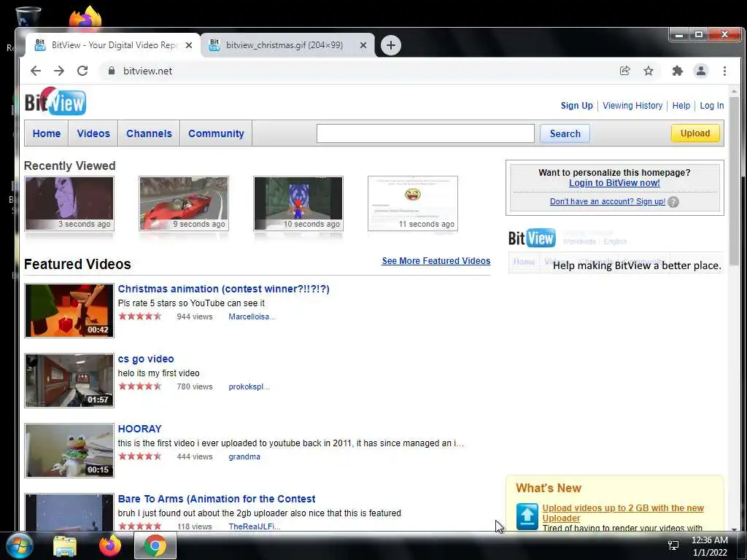
Task: Click the network icon in system tray
Action: click(x=673, y=545)
